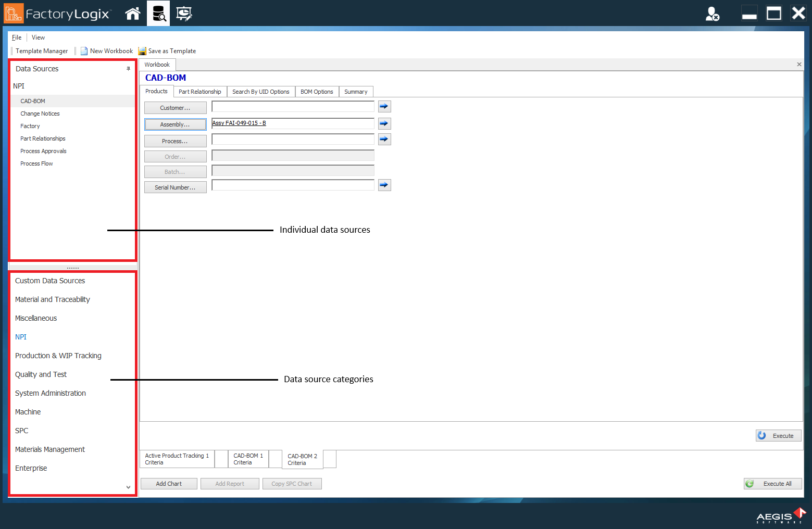Click the blue arrow beside the Customer field
This screenshot has width=812, height=529.
(x=384, y=106)
